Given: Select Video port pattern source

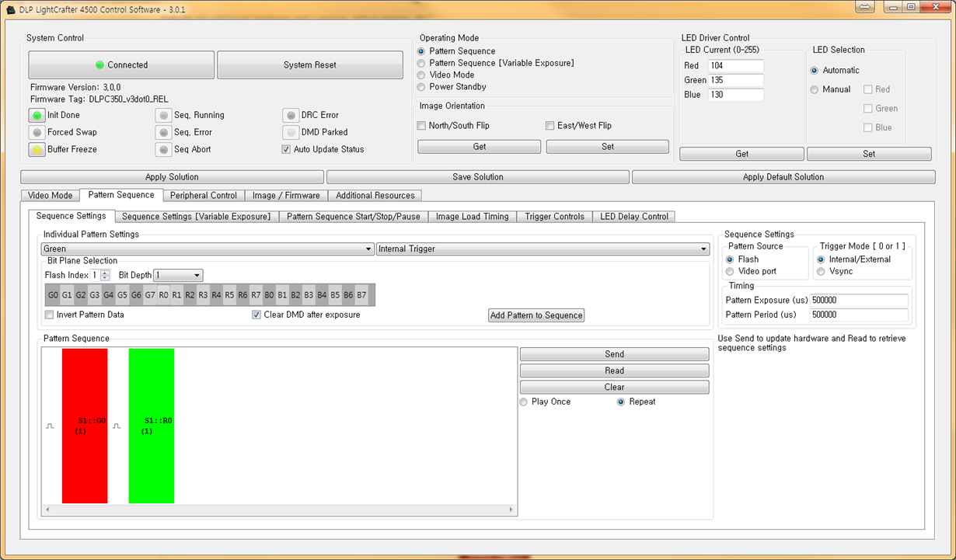Looking at the screenshot, I should pos(730,272).
